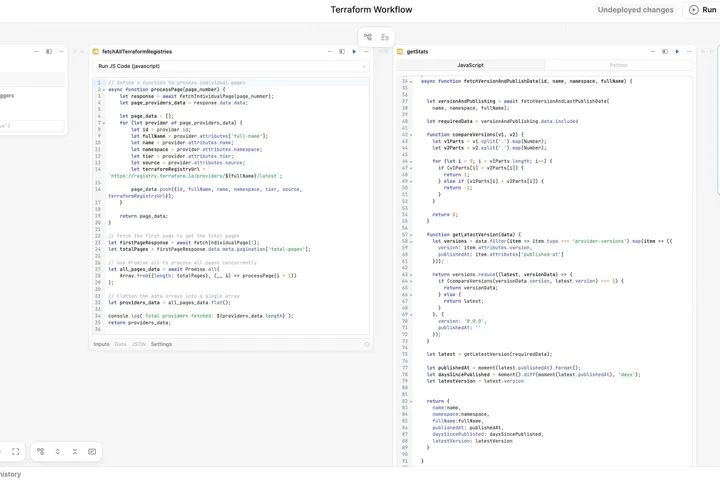This screenshot has height=480, width=720.
Task: Open more options for getStats block
Action: [689, 51]
